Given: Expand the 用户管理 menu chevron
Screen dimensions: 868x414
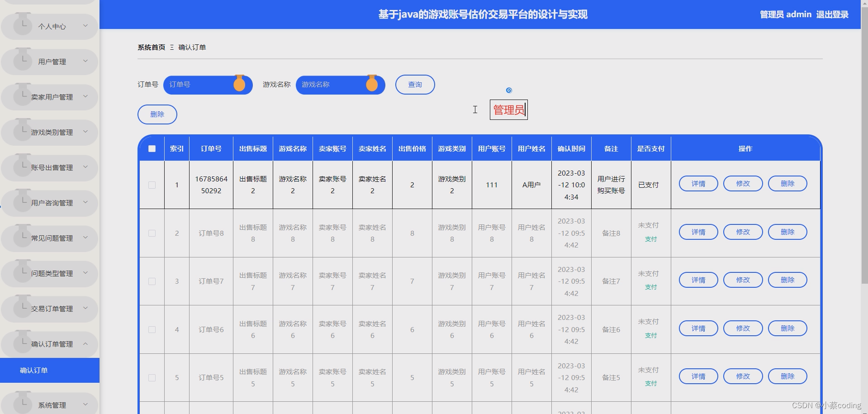Looking at the screenshot, I should (x=85, y=61).
